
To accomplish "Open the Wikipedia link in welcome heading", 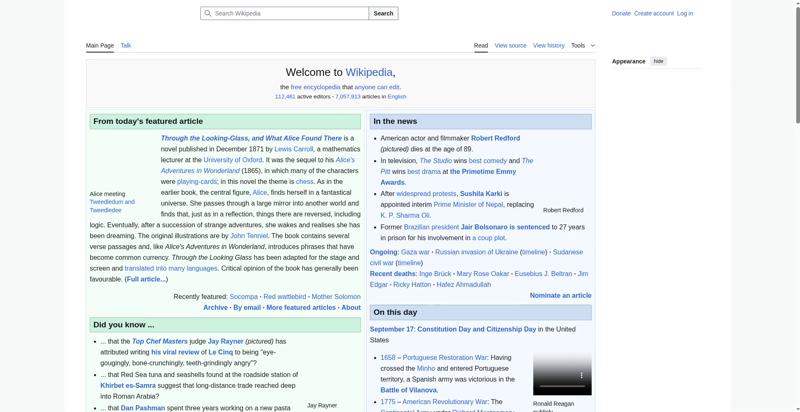I will 369,72.
